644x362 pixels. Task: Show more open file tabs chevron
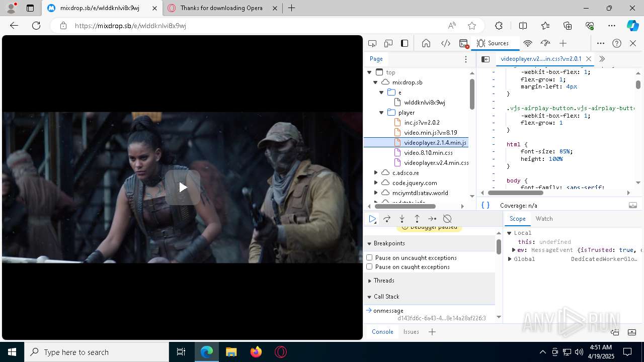(602, 59)
